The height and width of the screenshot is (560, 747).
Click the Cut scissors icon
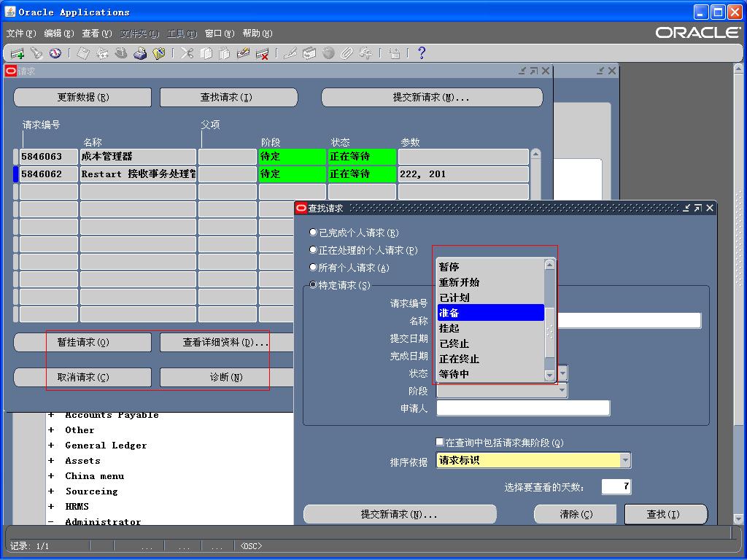pos(187,53)
